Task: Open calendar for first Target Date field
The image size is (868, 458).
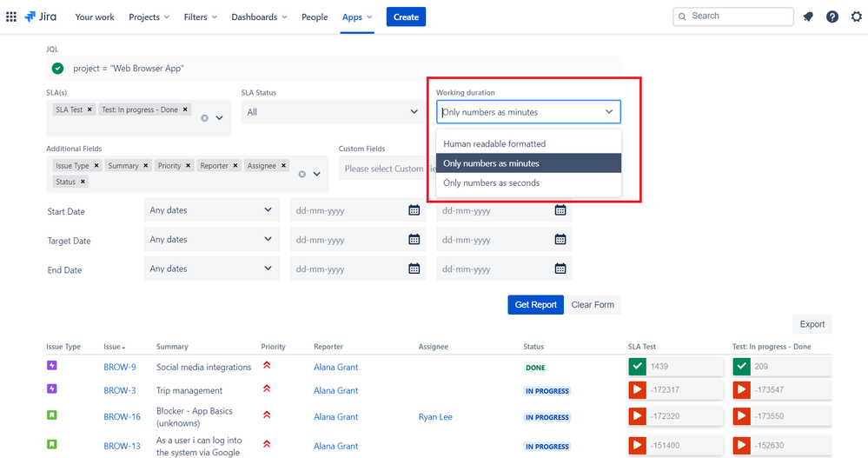Action: tap(414, 239)
